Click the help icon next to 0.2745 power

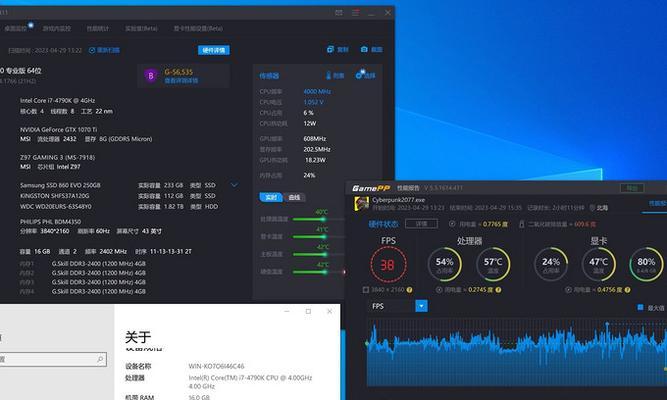coord(498,290)
